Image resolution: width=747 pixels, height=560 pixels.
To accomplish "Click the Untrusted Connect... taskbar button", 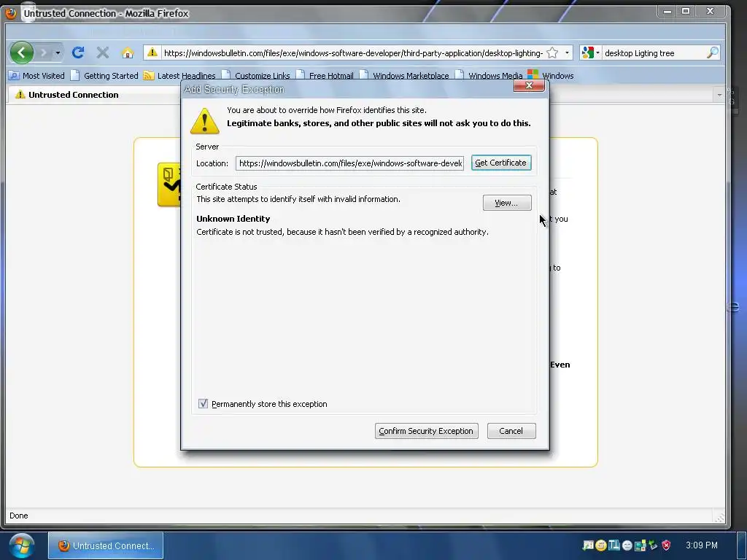I will [106, 545].
